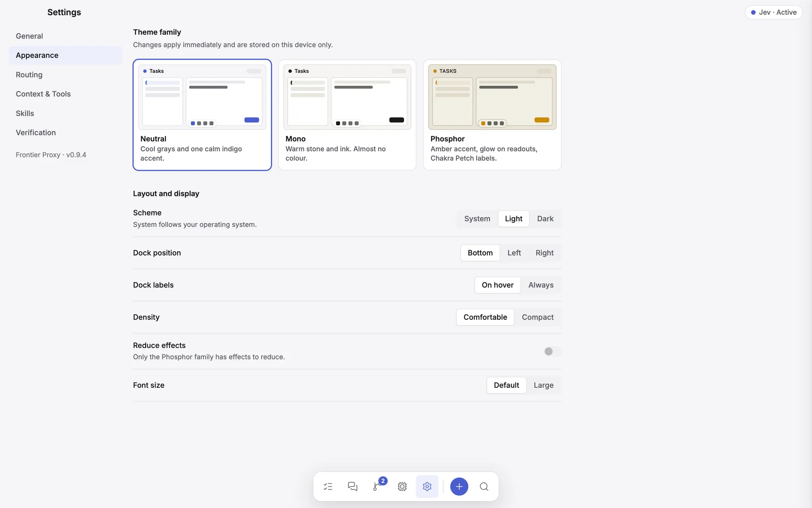Open the Tasks checklist dock icon
The width and height of the screenshot is (812, 508).
328,486
